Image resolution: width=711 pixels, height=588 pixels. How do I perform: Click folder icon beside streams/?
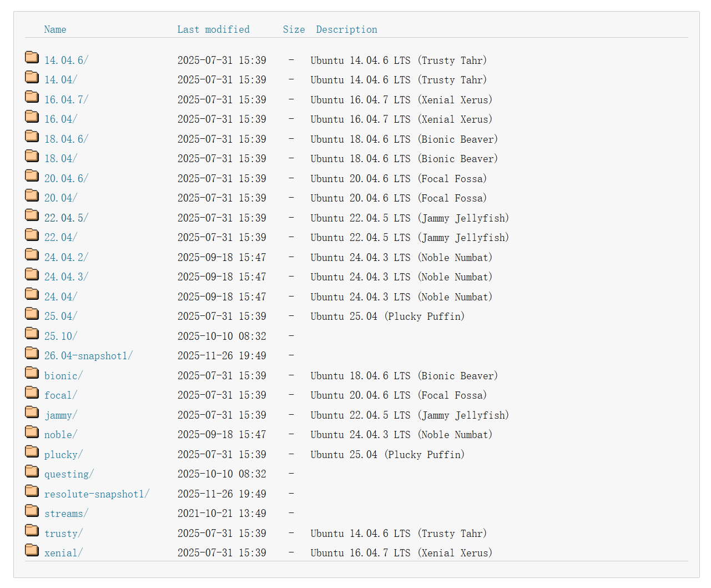tap(32, 510)
